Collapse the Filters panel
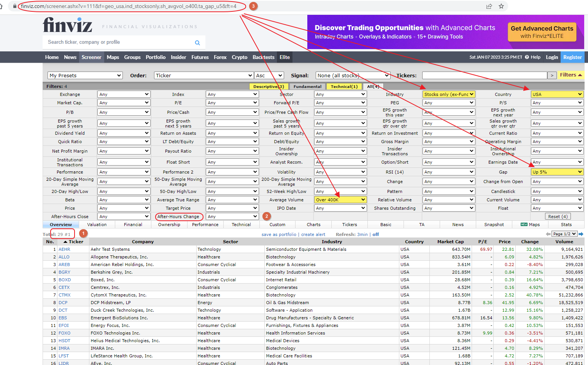This screenshot has height=365, width=588. (x=571, y=75)
